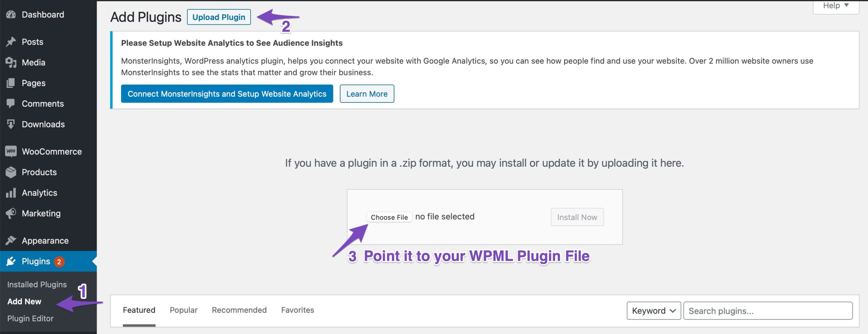Open the WooCommerce menu
868x334 pixels.
click(x=52, y=151)
